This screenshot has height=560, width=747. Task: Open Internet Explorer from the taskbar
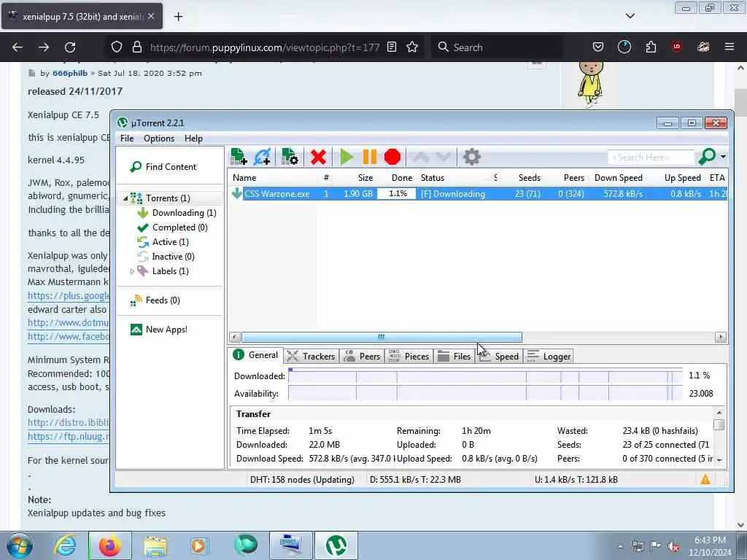tap(64, 545)
